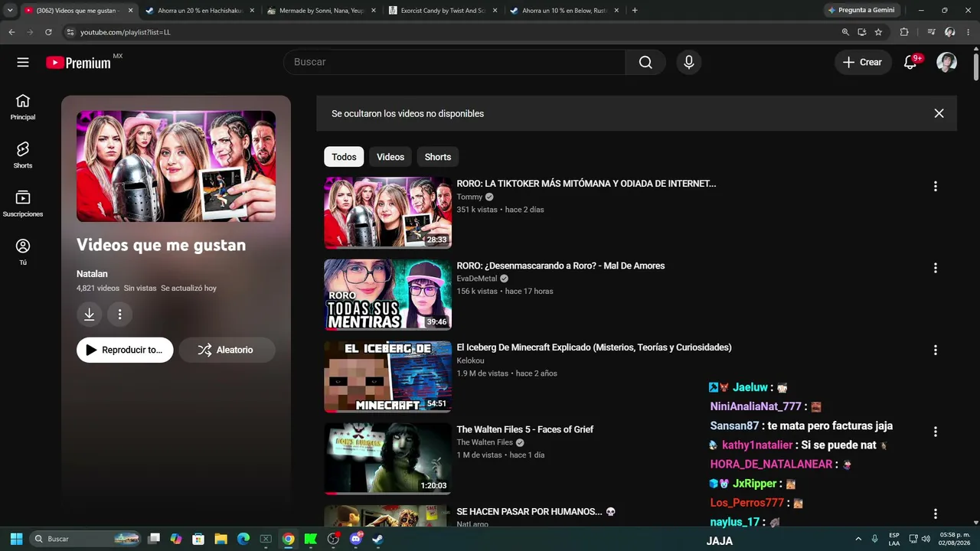The width and height of the screenshot is (980, 551).
Task: Select the Todos filter chip
Action: (344, 157)
